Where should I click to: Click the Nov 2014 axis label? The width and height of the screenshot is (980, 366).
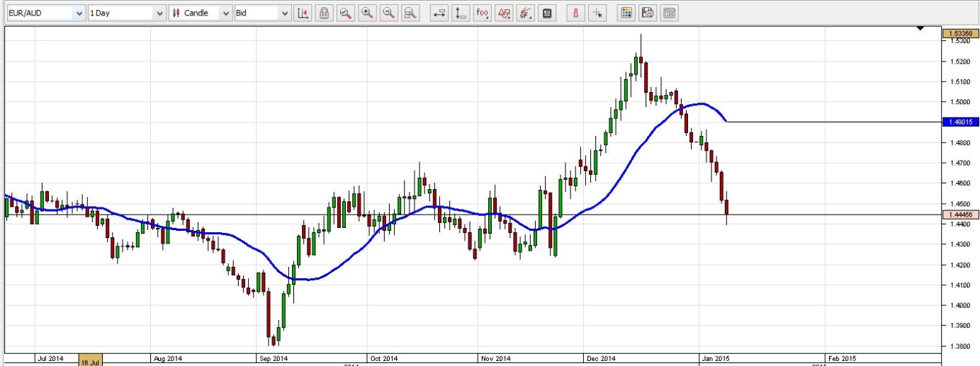495,358
